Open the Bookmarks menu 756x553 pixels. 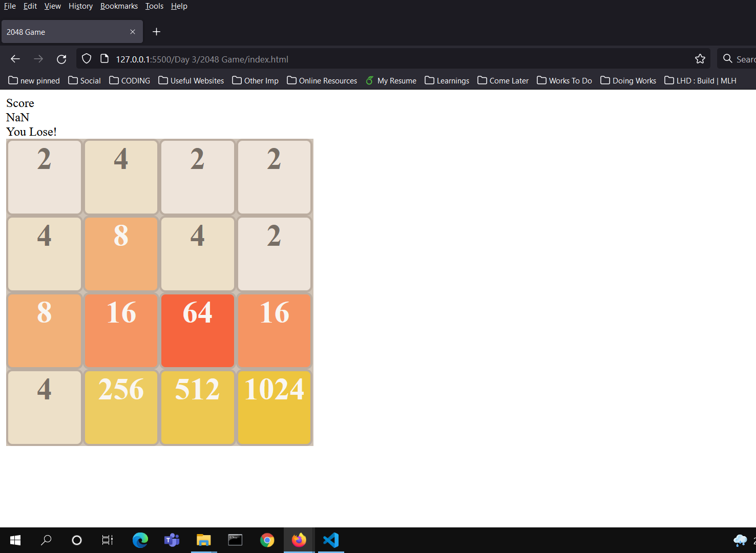pyautogui.click(x=119, y=6)
